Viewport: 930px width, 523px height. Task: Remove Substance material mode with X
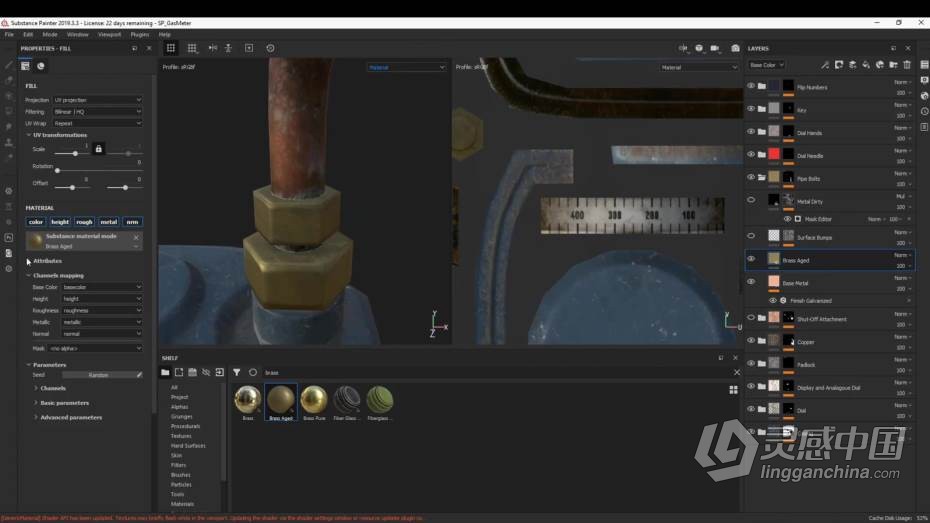pos(136,237)
